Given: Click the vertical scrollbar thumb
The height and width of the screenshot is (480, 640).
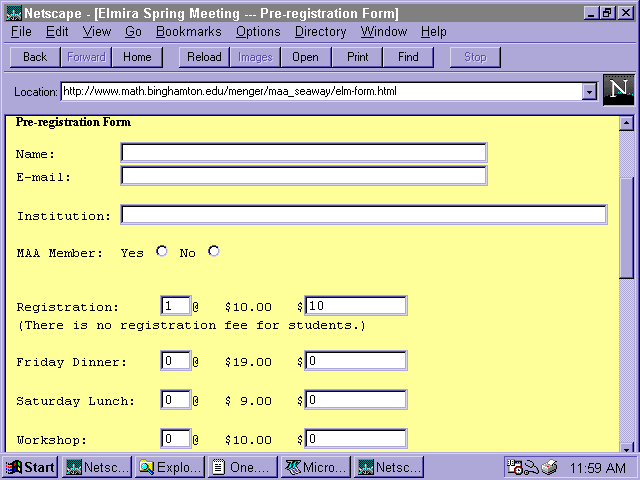Looking at the screenshot, I should (x=626, y=229).
